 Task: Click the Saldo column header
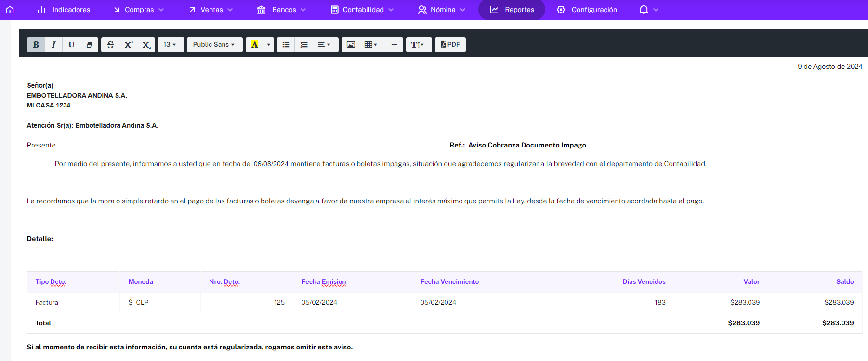tap(845, 282)
